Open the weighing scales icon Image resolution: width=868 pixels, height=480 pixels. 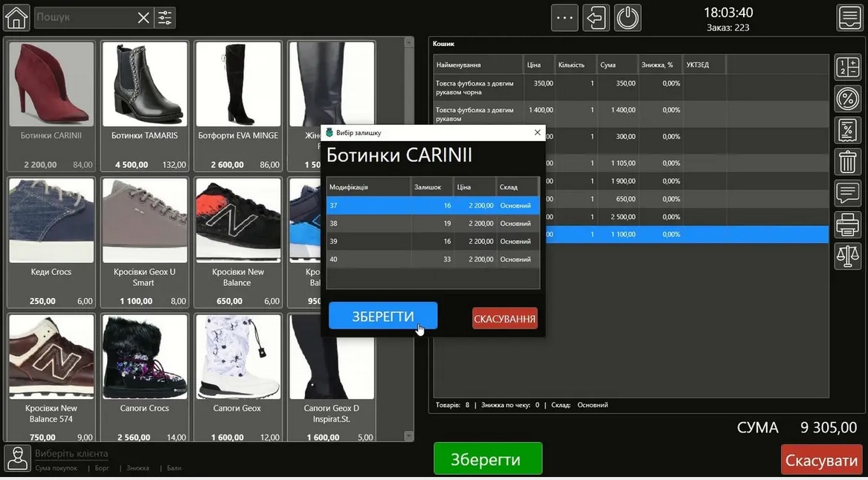pyautogui.click(x=847, y=255)
